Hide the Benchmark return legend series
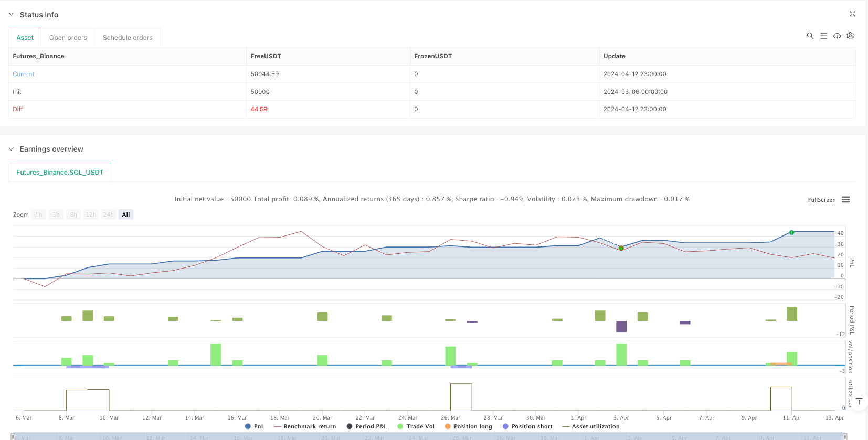868x440 pixels. 305,426
